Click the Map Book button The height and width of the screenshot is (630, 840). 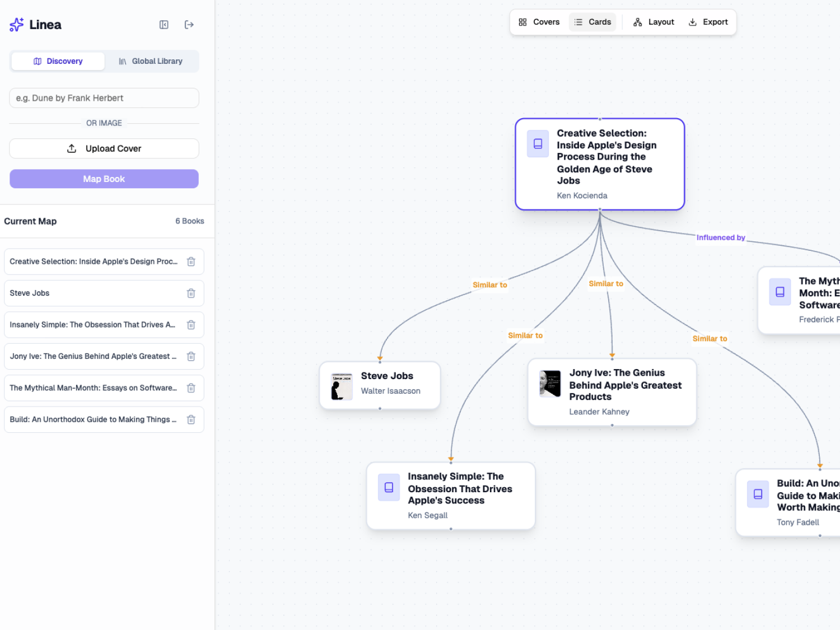104,179
